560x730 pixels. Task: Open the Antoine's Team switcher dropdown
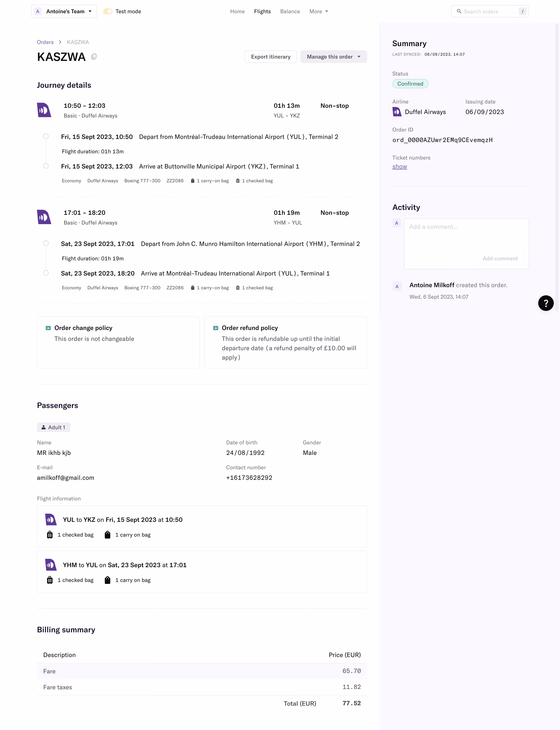pyautogui.click(x=64, y=11)
